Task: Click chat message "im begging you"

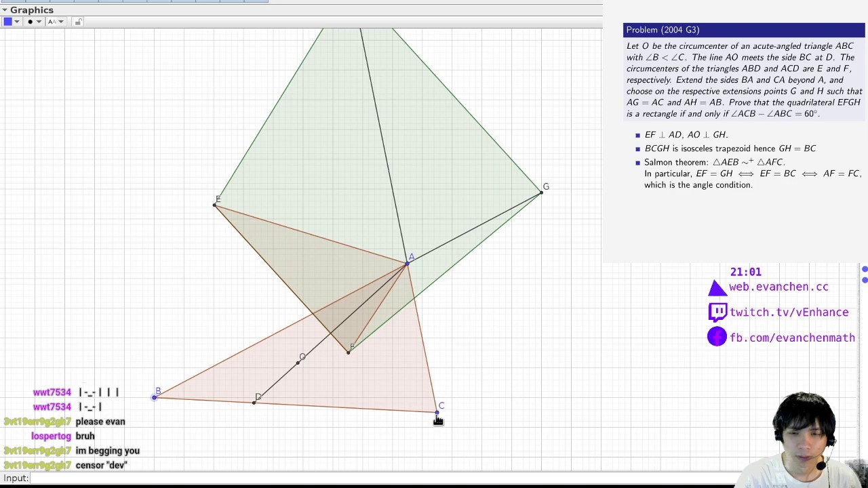Action: point(108,451)
